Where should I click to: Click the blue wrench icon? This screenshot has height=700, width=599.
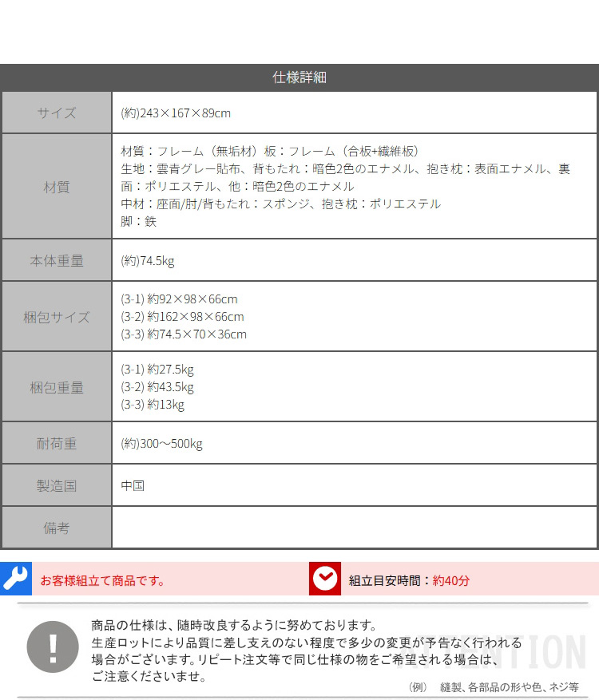15,579
